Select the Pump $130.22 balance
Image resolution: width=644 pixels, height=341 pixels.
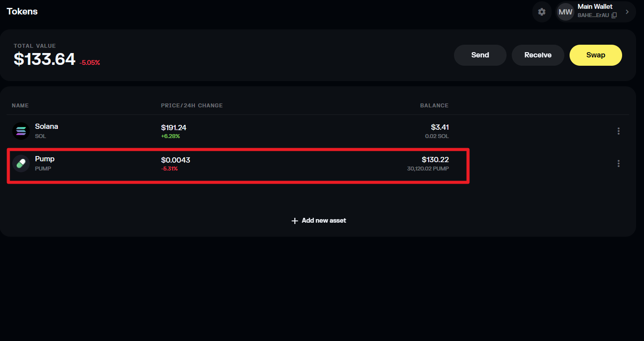(x=435, y=160)
